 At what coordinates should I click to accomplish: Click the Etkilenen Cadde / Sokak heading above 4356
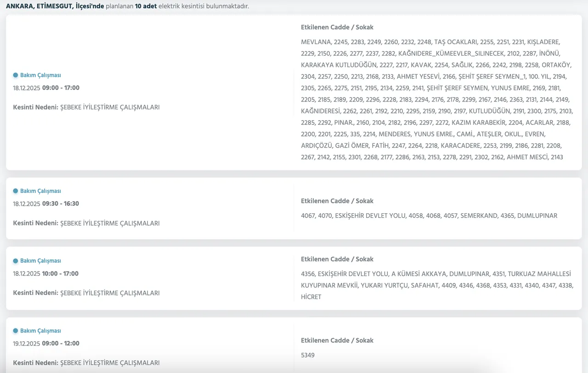point(337,260)
